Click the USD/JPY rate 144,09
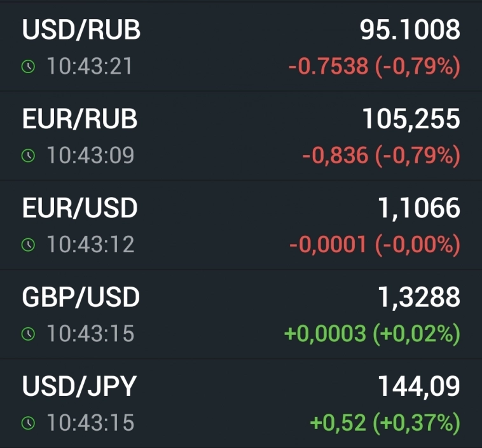This screenshot has width=482, height=448. point(419,386)
